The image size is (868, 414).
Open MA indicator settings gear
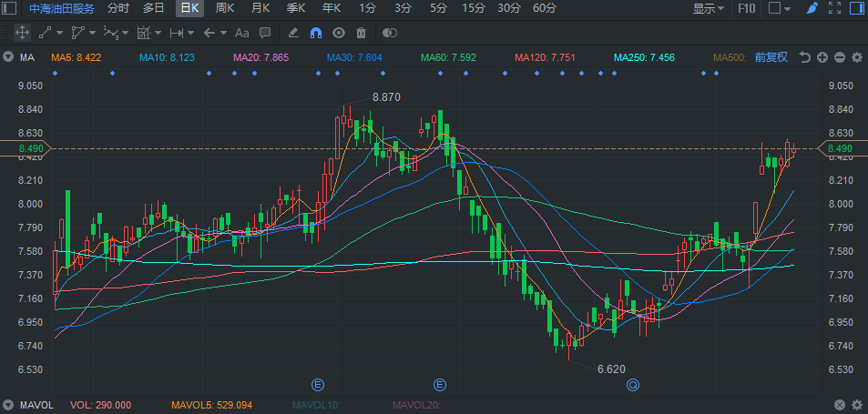pos(857,57)
